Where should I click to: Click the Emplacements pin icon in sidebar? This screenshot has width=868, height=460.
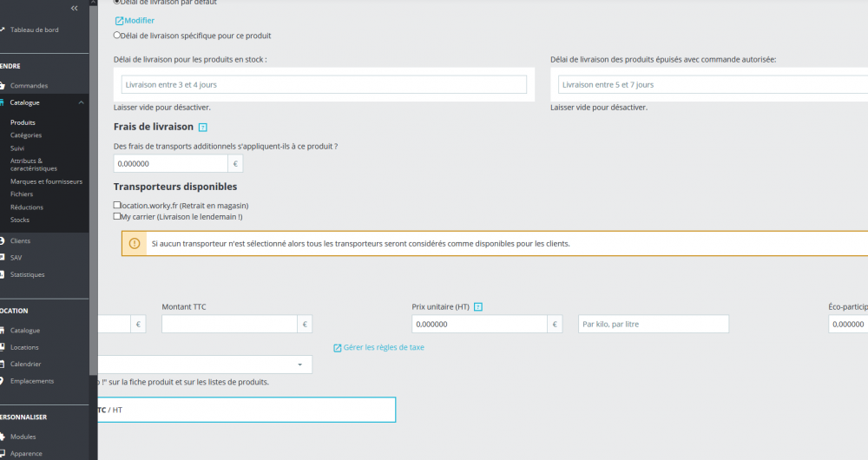click(x=3, y=381)
